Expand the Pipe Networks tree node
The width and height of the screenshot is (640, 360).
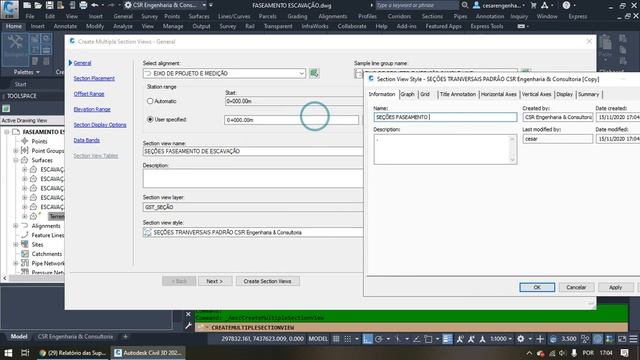pyautogui.click(x=16, y=263)
